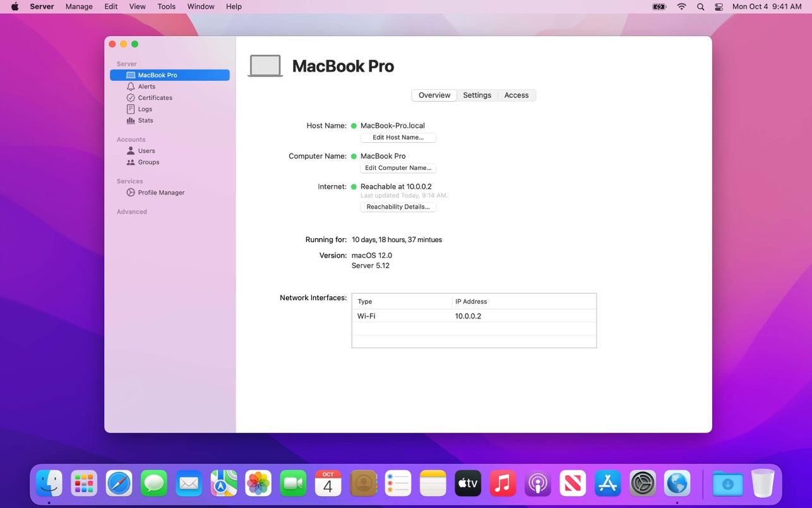Click the Edit Computer Name button
This screenshot has height=508, width=812.
click(398, 168)
